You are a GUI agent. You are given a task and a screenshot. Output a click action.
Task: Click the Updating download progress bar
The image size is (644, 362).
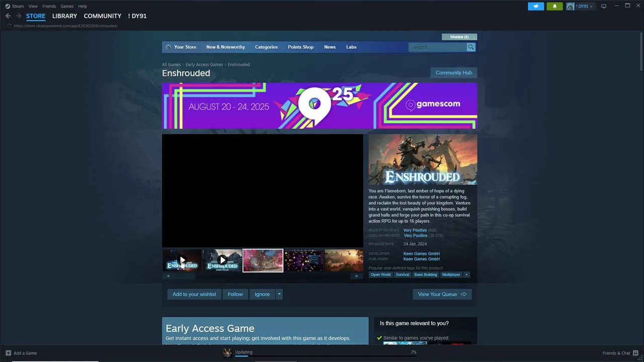(x=326, y=355)
